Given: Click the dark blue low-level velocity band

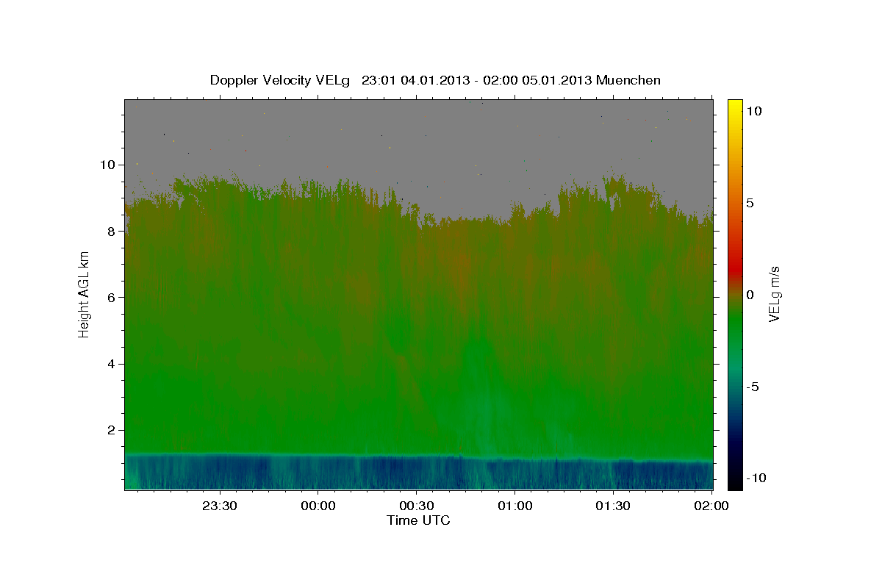Looking at the screenshot, I should point(419,472).
